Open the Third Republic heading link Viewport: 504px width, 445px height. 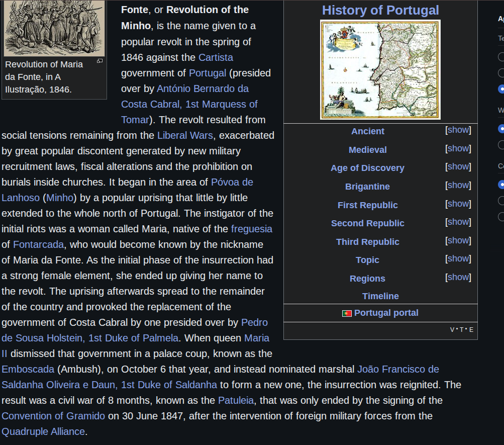pyautogui.click(x=368, y=242)
